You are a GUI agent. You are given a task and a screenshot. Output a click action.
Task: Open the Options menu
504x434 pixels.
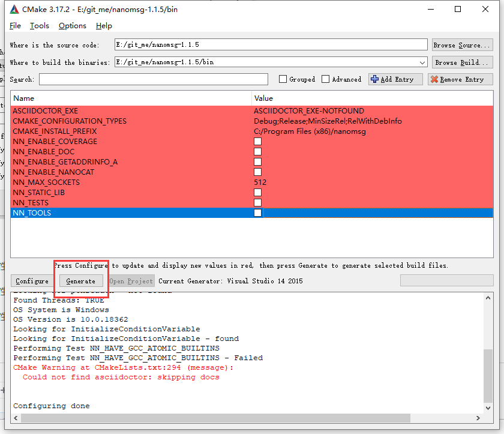[x=72, y=26]
